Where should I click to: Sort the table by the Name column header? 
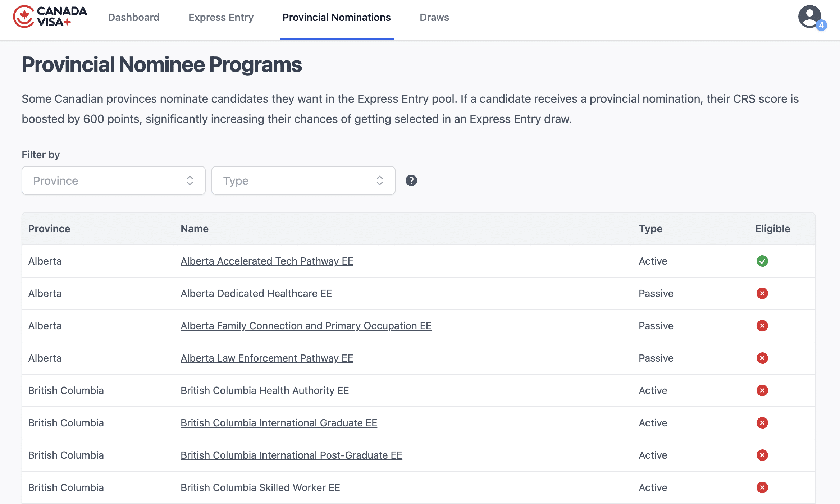194,229
